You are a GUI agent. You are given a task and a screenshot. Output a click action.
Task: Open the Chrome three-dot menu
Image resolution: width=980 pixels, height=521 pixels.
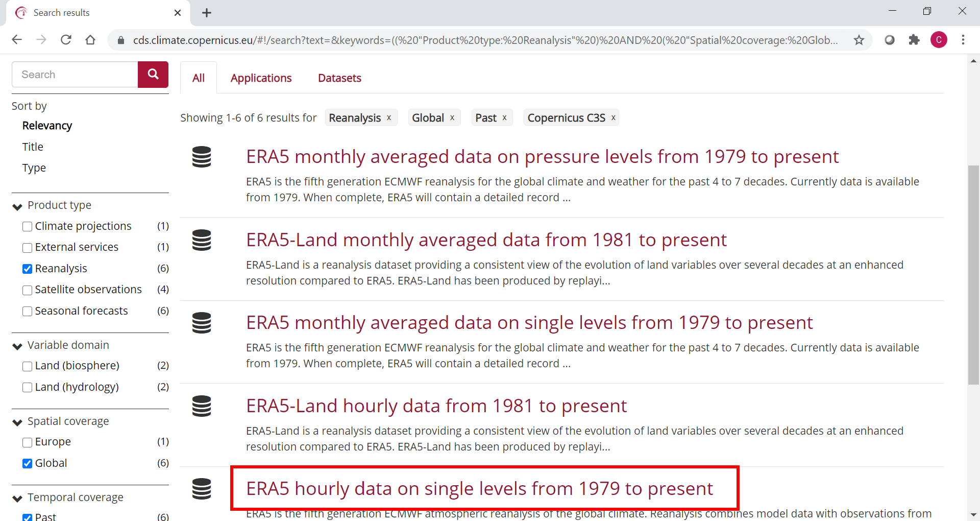tap(963, 40)
